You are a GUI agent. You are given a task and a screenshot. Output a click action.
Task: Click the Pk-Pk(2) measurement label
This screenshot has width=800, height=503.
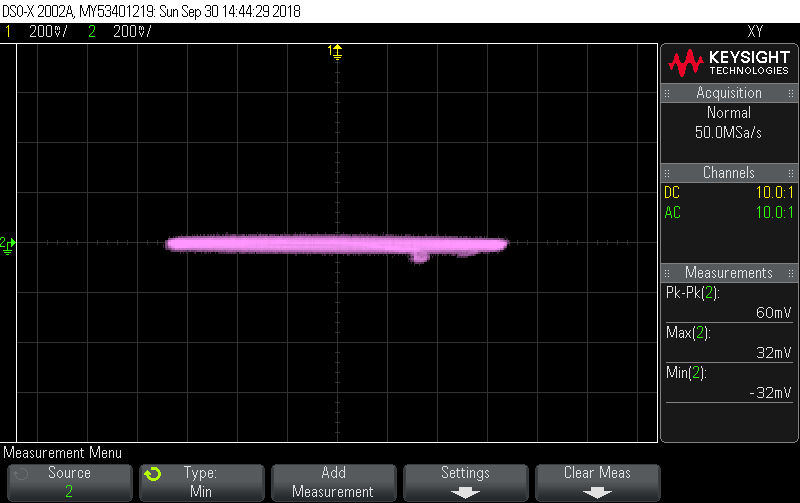(692, 293)
